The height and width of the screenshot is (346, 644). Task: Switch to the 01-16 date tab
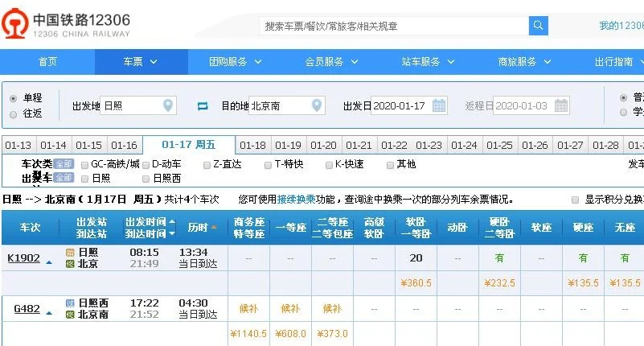124,146
